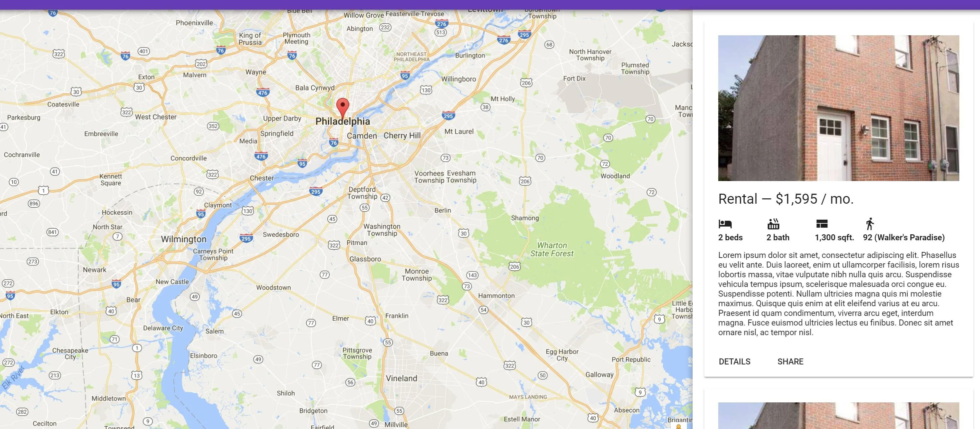The height and width of the screenshot is (429, 980).
Task: Click the bed icon above 2 beds
Action: (725, 224)
